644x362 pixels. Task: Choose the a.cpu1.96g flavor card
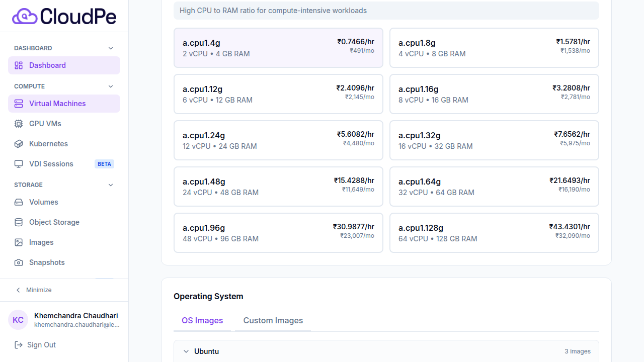(x=278, y=233)
